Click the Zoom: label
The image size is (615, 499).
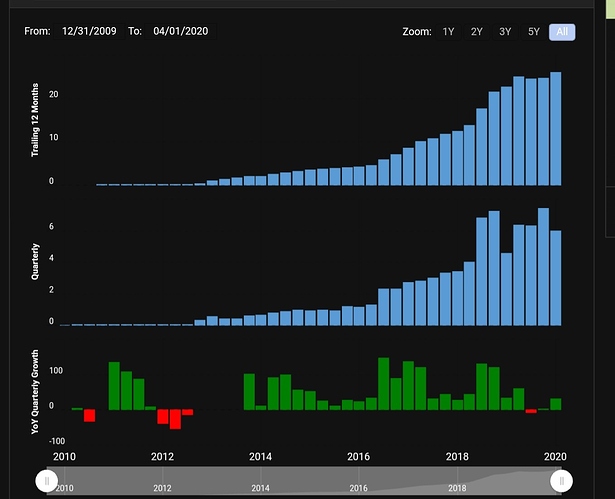(x=417, y=32)
